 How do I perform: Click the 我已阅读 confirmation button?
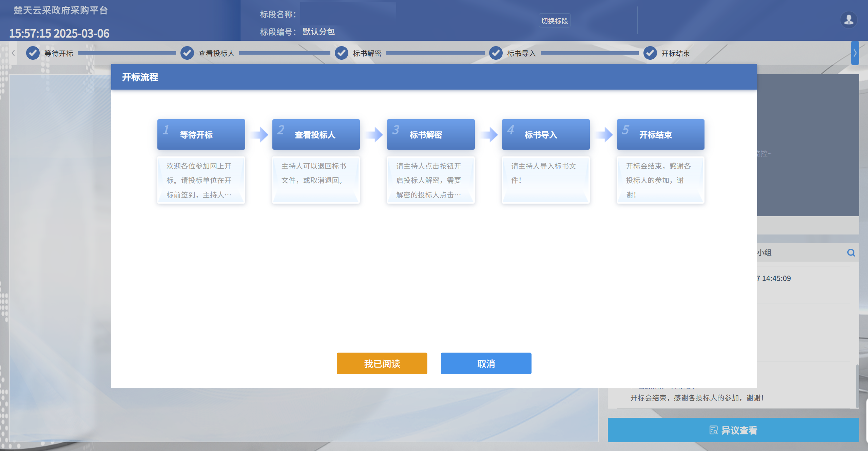(x=382, y=363)
